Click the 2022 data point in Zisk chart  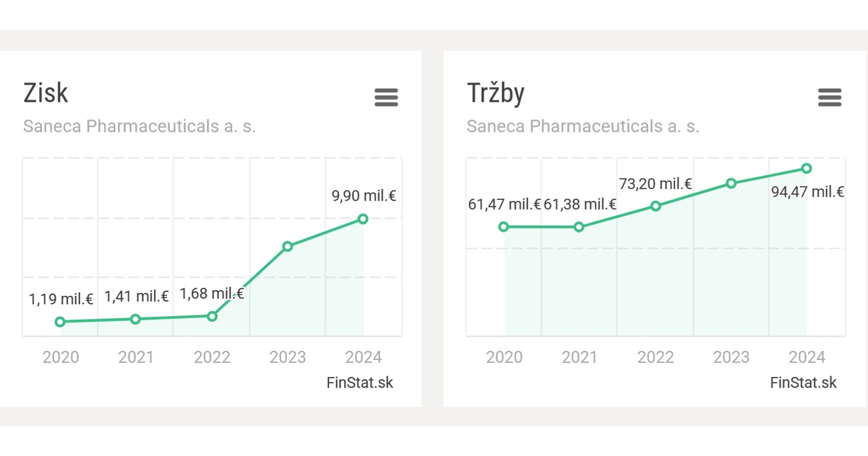212,316
